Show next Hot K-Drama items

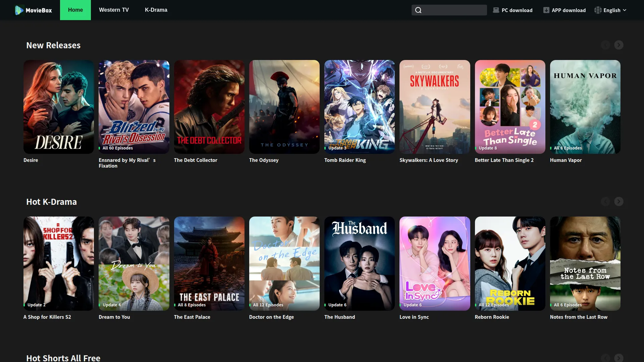(619, 201)
